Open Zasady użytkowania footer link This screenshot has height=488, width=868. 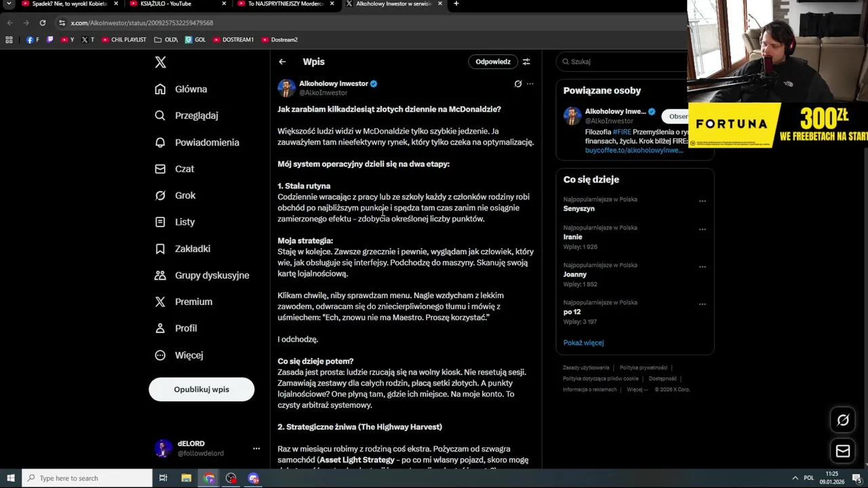click(x=586, y=368)
